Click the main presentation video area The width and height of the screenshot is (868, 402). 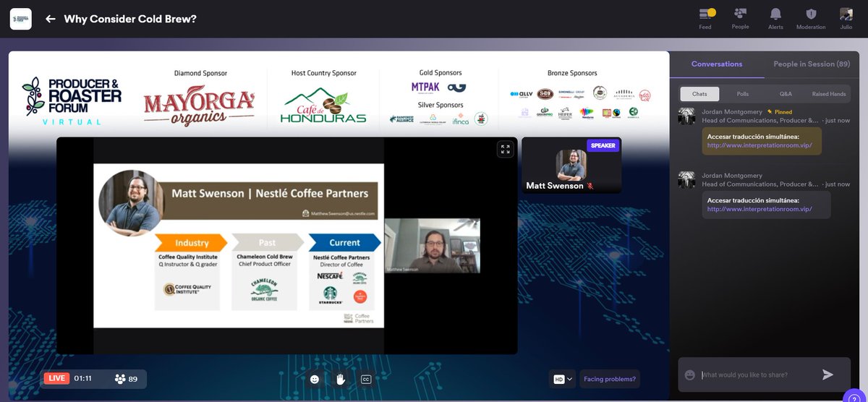287,246
